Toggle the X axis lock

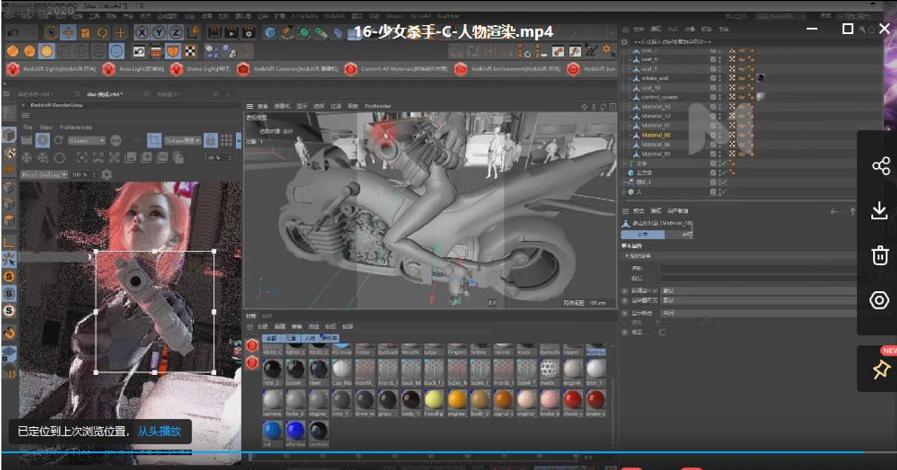click(142, 33)
